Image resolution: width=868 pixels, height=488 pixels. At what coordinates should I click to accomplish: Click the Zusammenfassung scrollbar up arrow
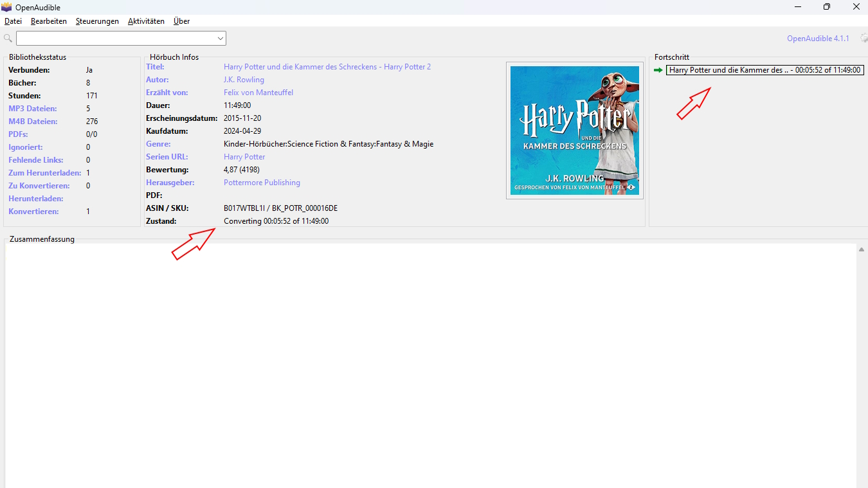coord(862,249)
